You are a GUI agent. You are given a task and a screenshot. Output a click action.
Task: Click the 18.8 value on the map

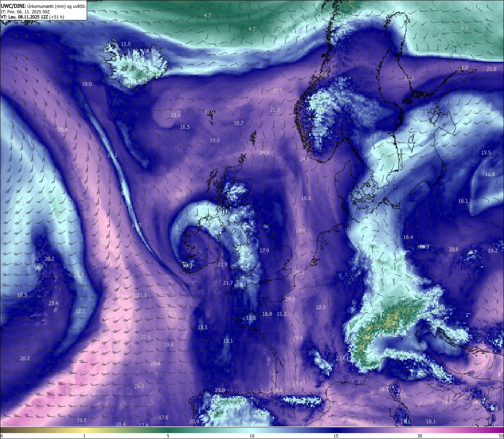[x=267, y=314]
